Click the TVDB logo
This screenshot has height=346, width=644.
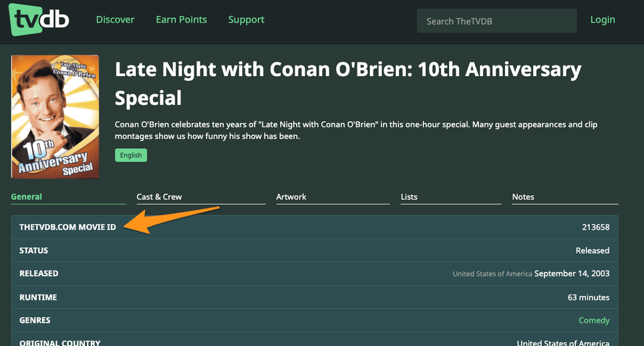tap(39, 19)
